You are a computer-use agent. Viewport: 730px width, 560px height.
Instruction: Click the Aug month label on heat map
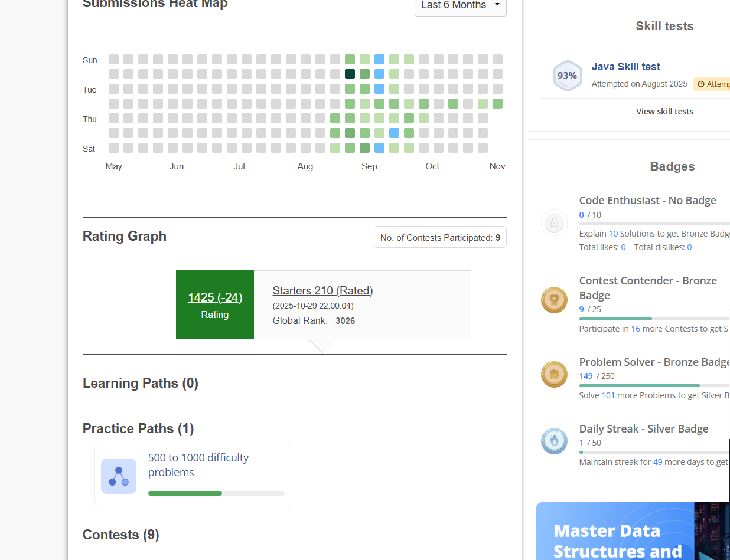305,167
